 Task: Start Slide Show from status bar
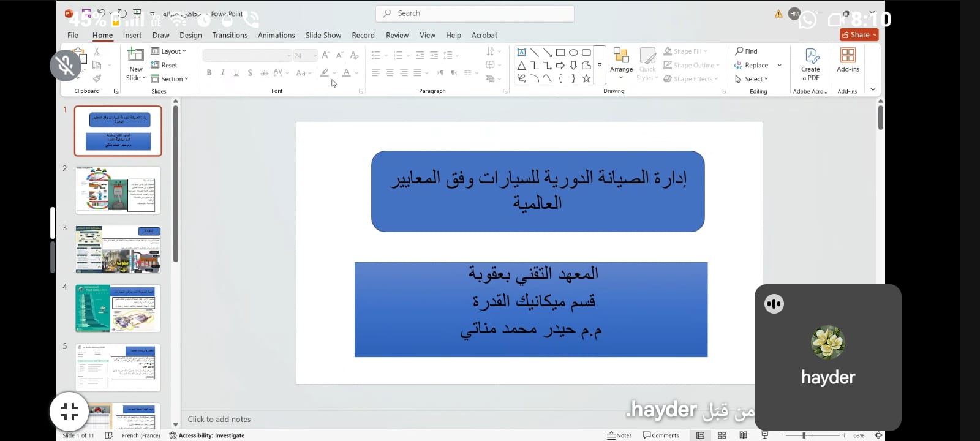(764, 435)
